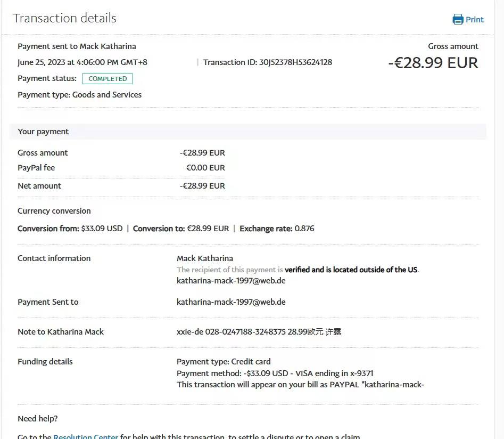
Task: Click the June 25, 2023 transaction date
Action: 82,62
